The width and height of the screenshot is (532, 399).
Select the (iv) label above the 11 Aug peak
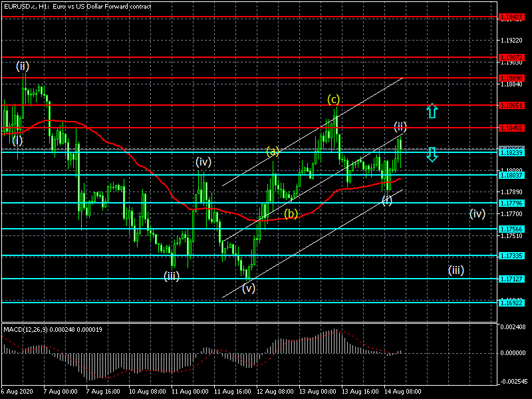pyautogui.click(x=203, y=162)
